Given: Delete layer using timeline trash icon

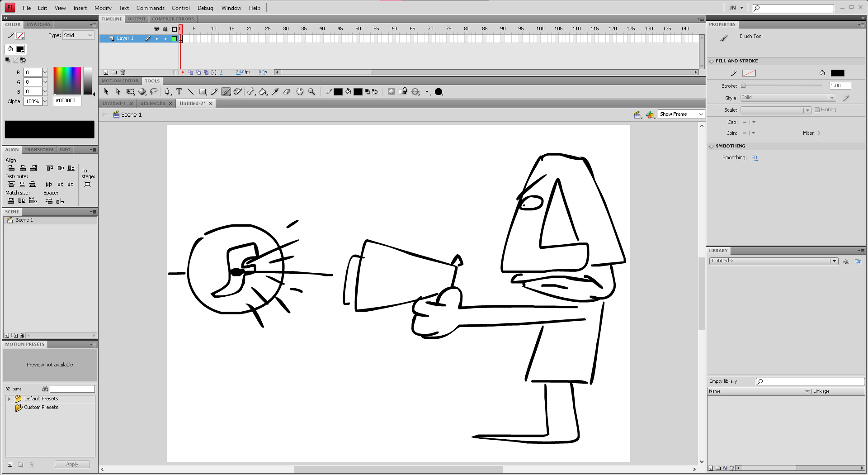Looking at the screenshot, I should (123, 72).
